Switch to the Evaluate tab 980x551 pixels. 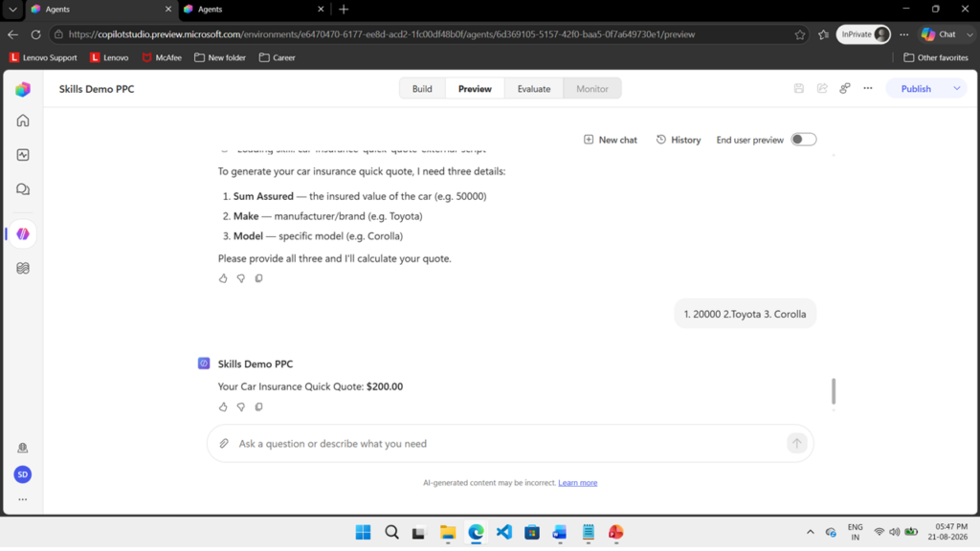click(x=534, y=89)
